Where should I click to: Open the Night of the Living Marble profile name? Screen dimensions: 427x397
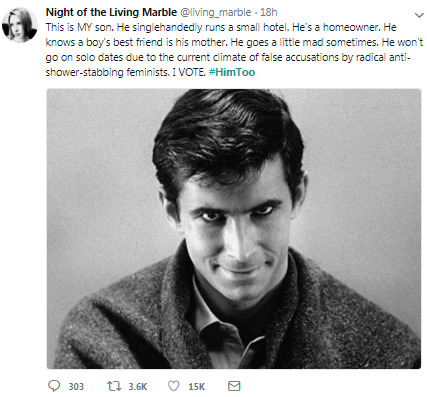(x=111, y=12)
